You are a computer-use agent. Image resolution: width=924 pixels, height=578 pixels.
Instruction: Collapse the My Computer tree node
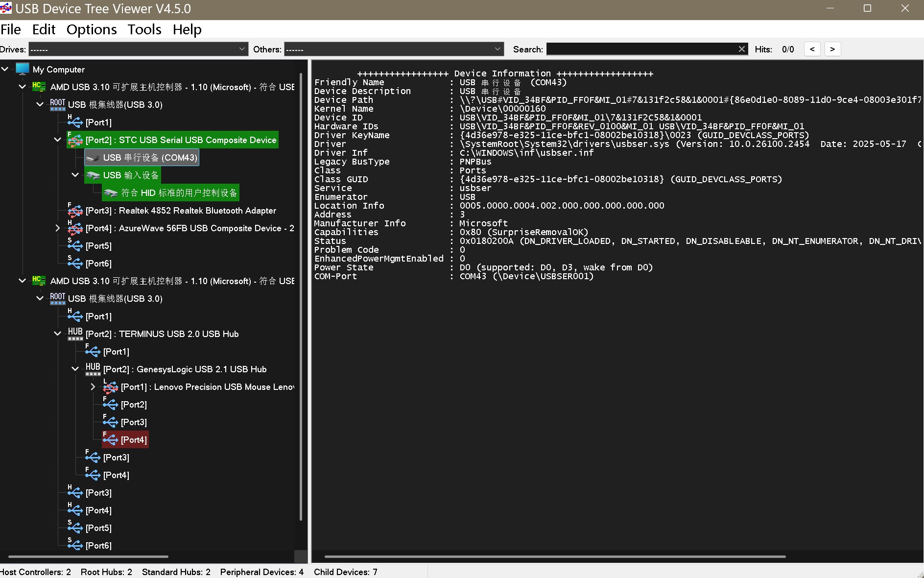coord(5,69)
